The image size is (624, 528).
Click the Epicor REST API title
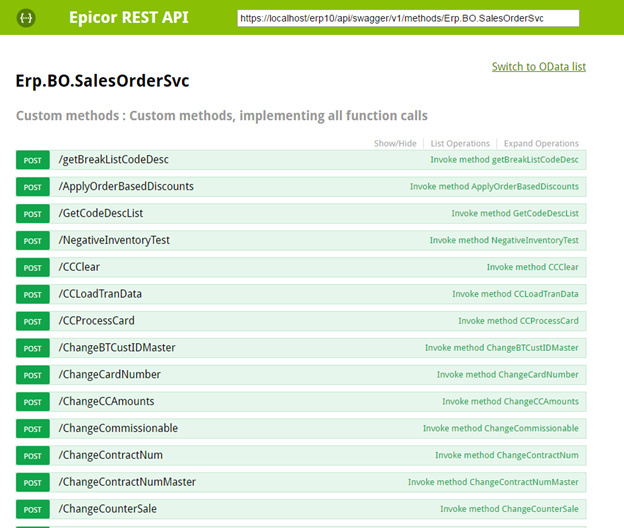point(129,18)
